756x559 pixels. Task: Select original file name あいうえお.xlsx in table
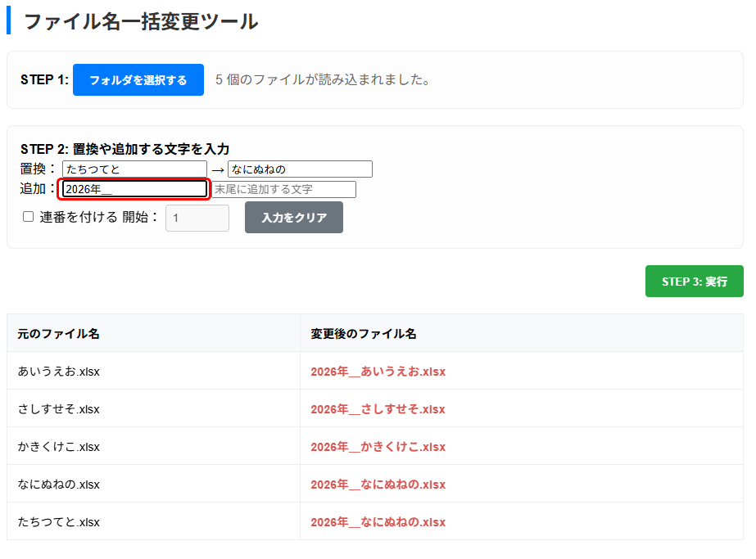click(x=59, y=372)
